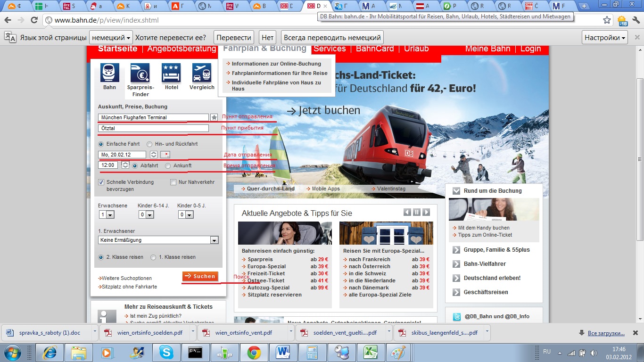
Task: Go back with browser back arrow
Action: 8,20
